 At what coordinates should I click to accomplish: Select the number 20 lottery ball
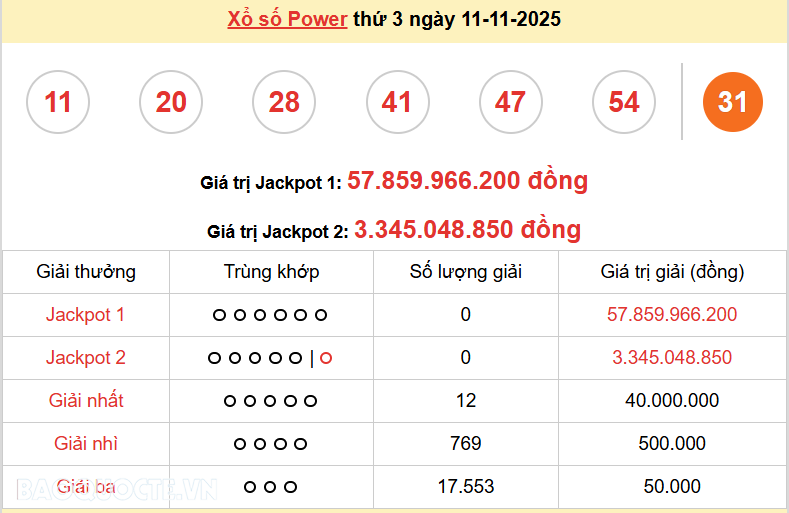(x=171, y=102)
